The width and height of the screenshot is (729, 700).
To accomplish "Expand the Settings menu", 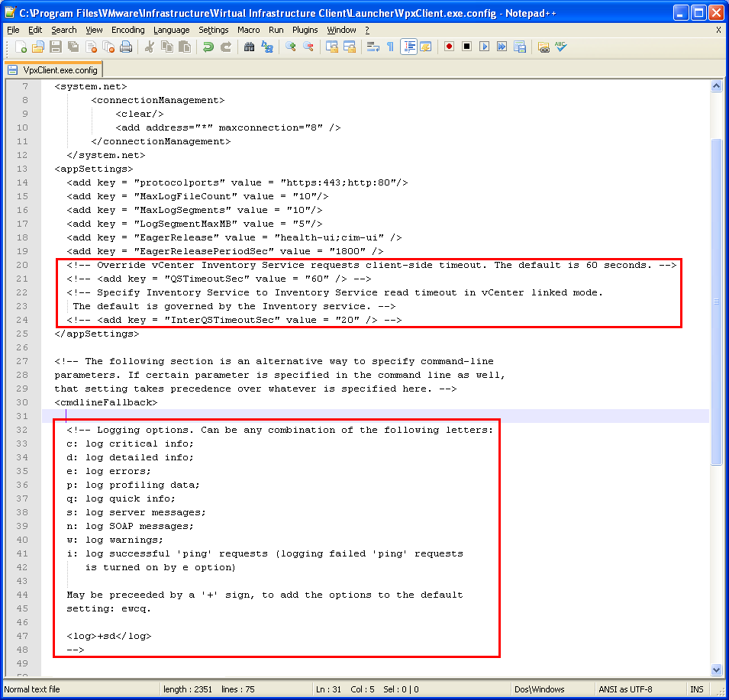I will [213, 30].
